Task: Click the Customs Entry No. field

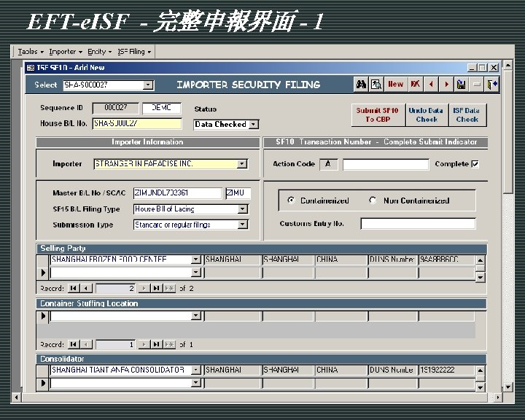Action: click(419, 224)
